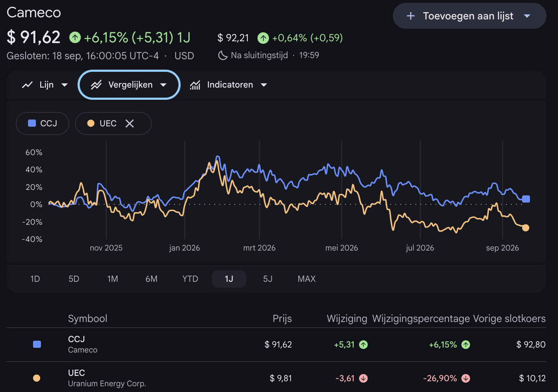
Task: Click the Prijs column header
Action: tap(282, 318)
